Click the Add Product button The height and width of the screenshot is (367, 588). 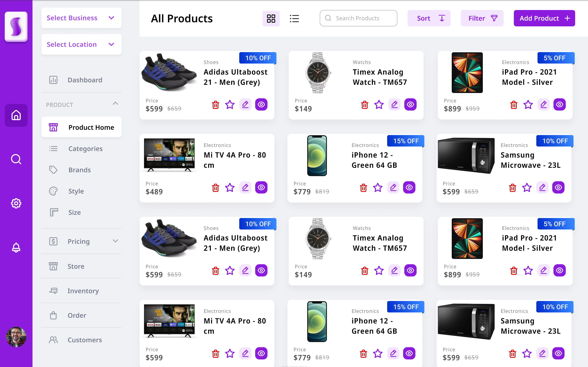tap(544, 18)
